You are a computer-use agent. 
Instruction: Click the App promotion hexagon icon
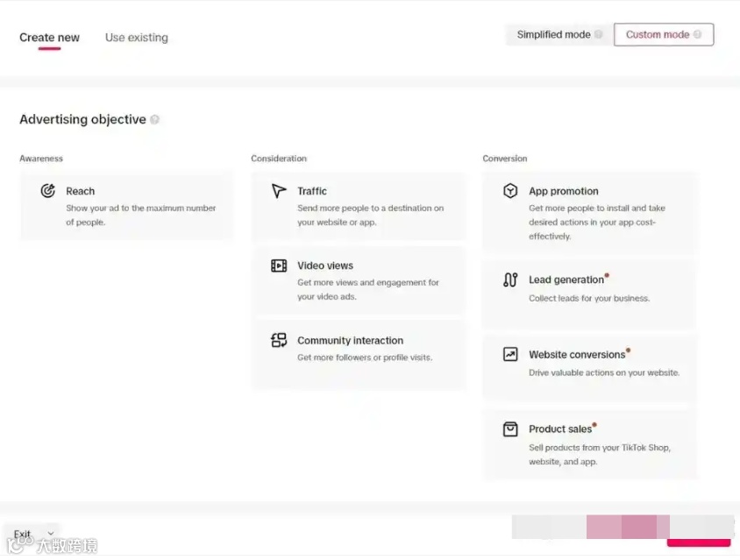tap(510, 191)
